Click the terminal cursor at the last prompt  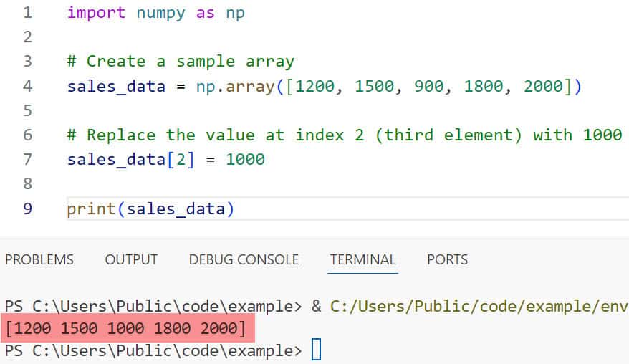(317, 350)
